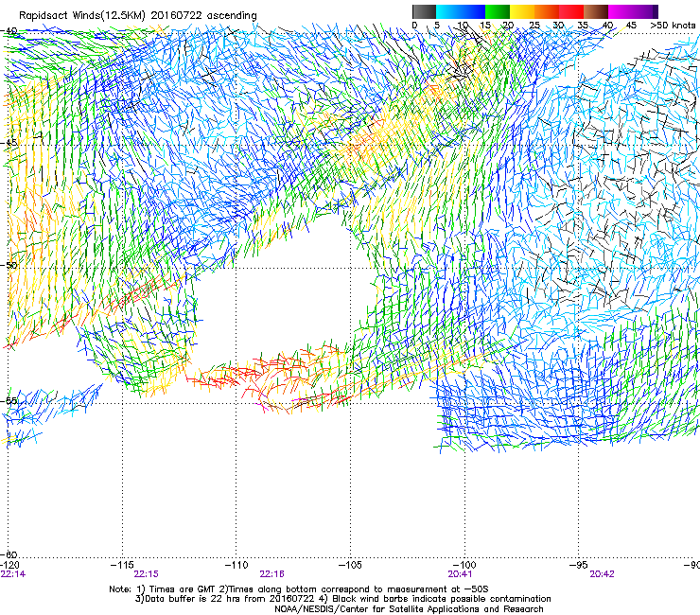
Task: Click the brown 35-40 knots legend swatch
Action: click(596, 11)
